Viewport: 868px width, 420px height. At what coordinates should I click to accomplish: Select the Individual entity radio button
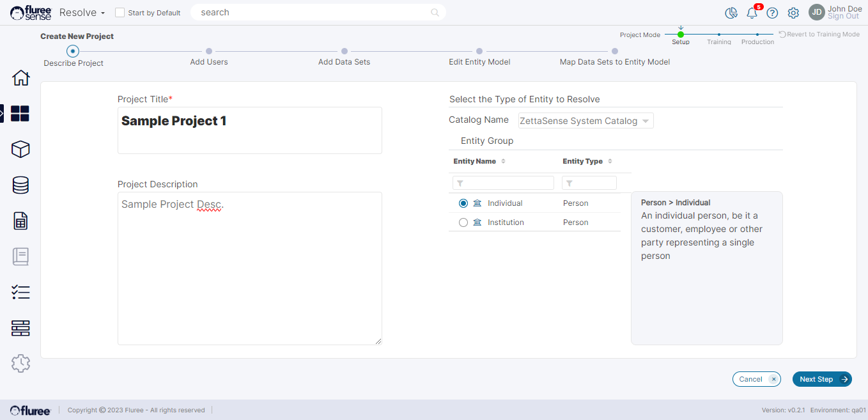(x=463, y=203)
